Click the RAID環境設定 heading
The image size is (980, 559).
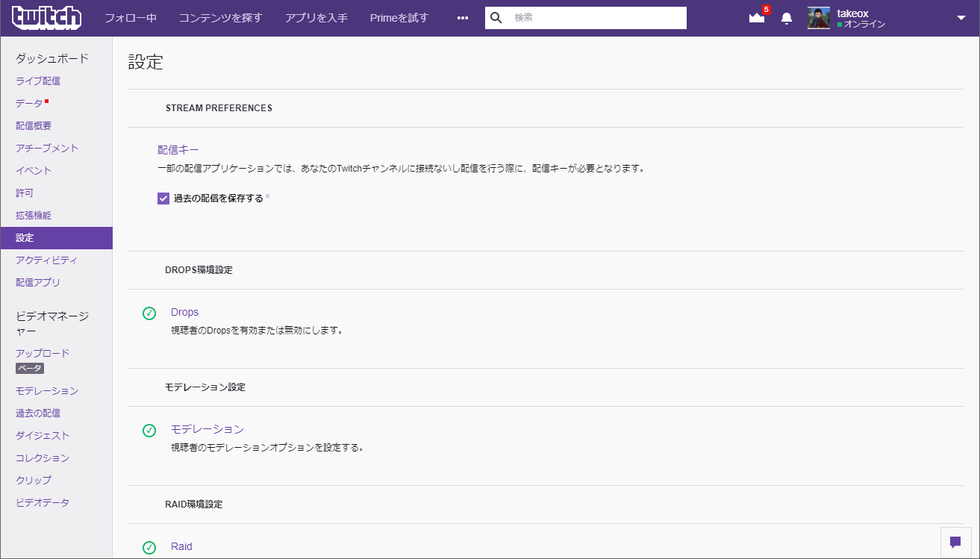(x=194, y=505)
